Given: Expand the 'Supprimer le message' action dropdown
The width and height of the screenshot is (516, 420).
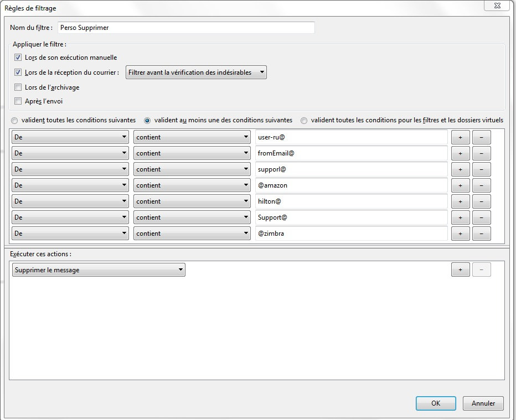Looking at the screenshot, I should coord(99,270).
